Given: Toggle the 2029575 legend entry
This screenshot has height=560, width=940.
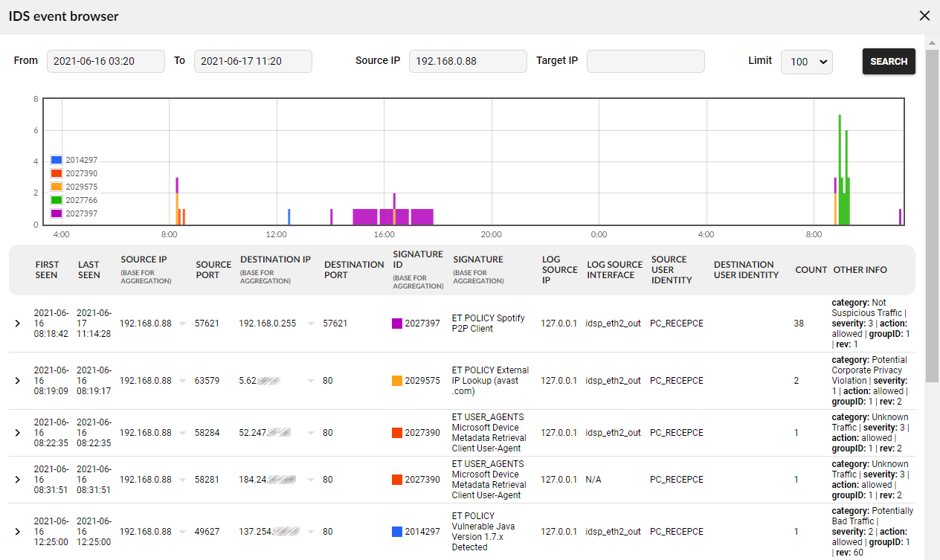Looking at the screenshot, I should tap(57, 187).
